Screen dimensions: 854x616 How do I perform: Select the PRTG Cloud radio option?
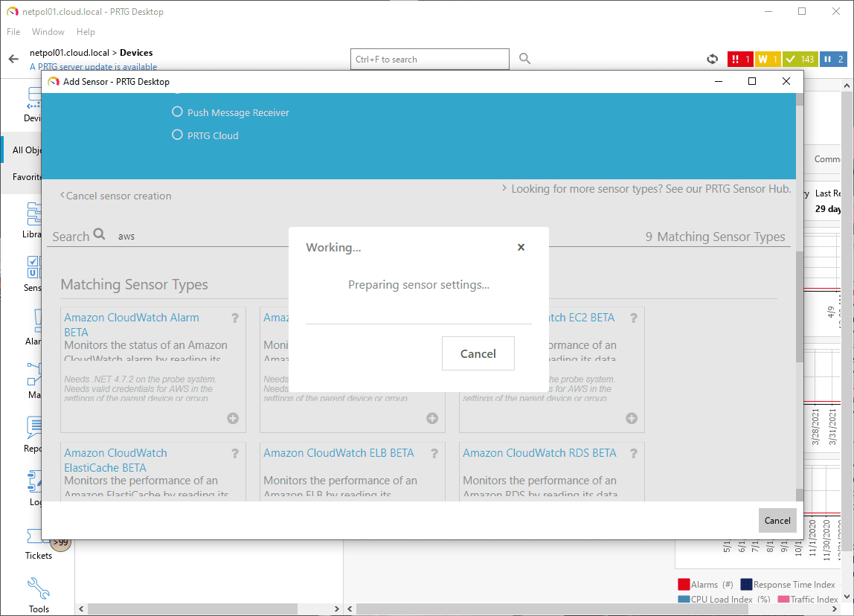pos(177,135)
